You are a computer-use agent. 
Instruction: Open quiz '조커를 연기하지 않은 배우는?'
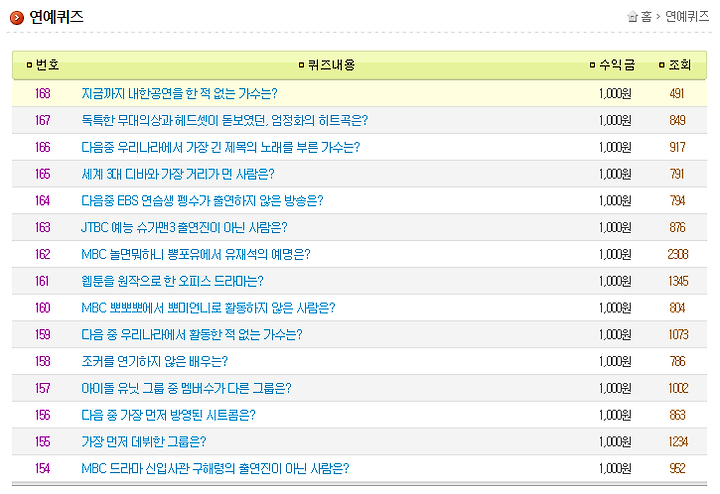coord(154,361)
